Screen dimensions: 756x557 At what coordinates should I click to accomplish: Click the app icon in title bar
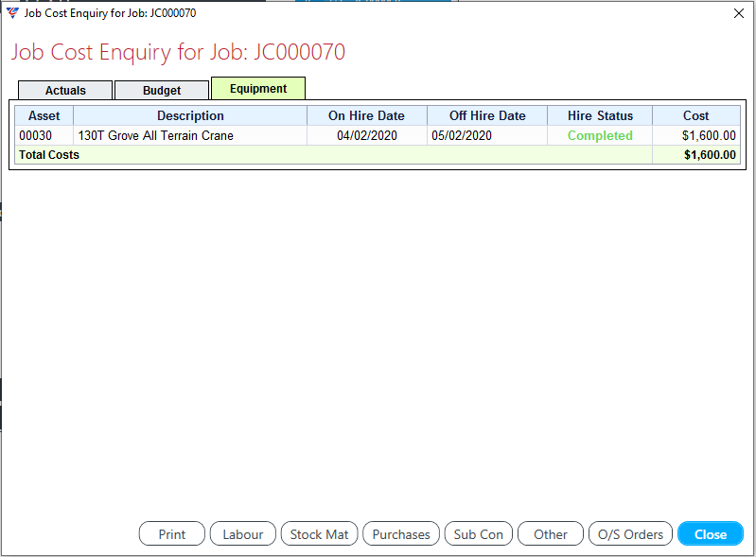tap(12, 13)
